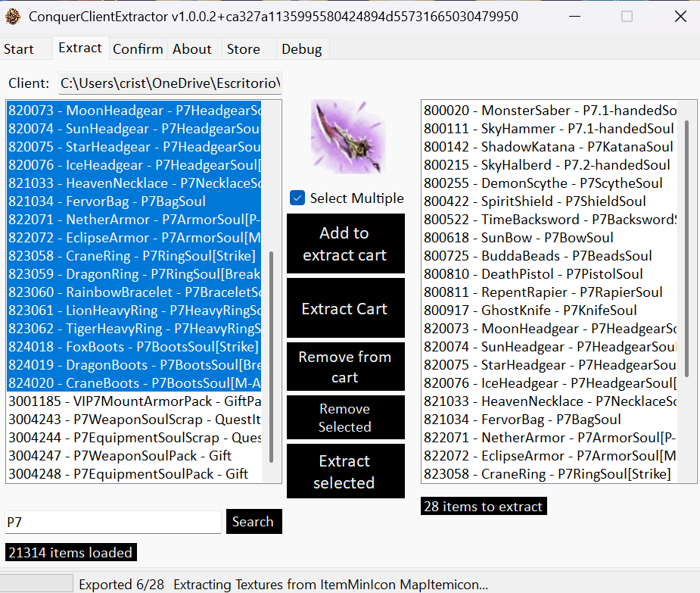Select 800618 SunBow in the cart list

549,238
